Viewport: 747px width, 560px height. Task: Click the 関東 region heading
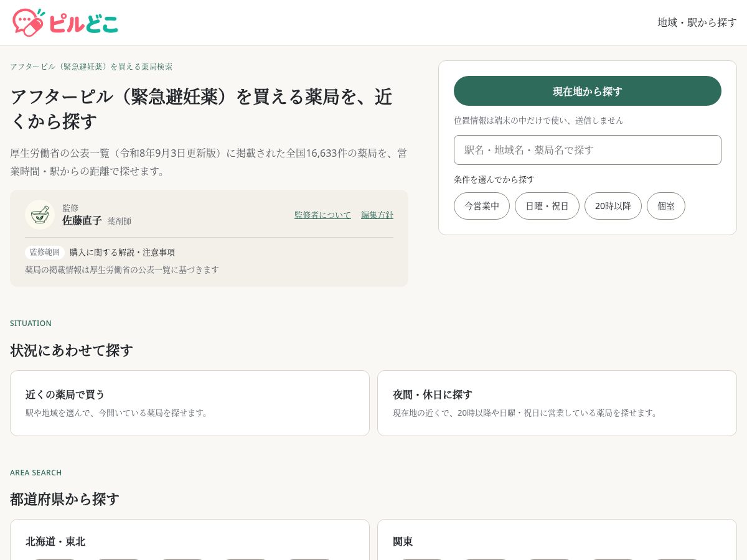pos(403,541)
